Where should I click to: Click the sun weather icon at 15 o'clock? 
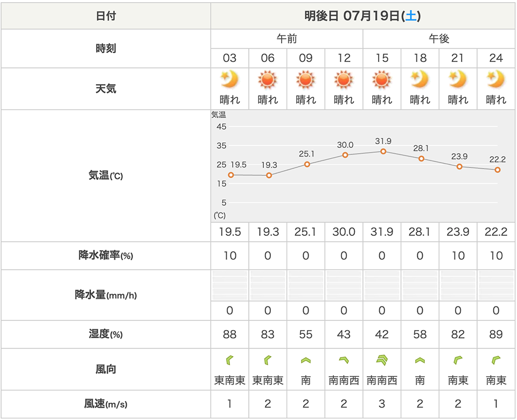tap(382, 80)
